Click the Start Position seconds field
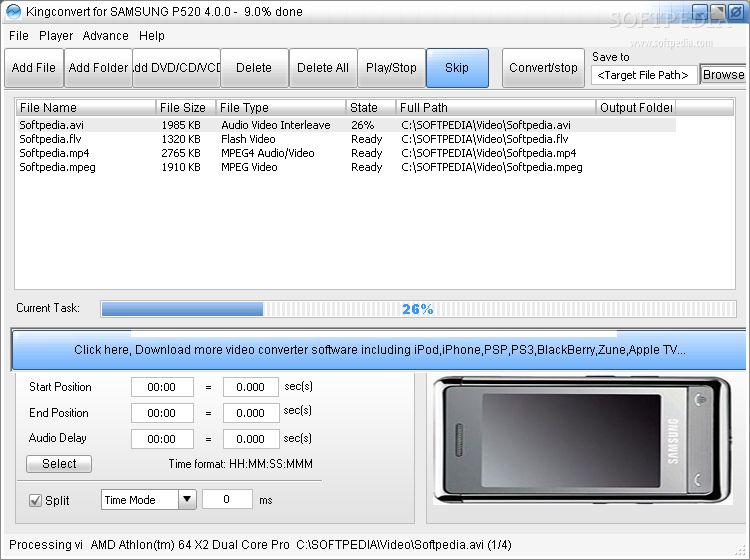Image resolution: width=750 pixels, height=560 pixels. pos(251,387)
